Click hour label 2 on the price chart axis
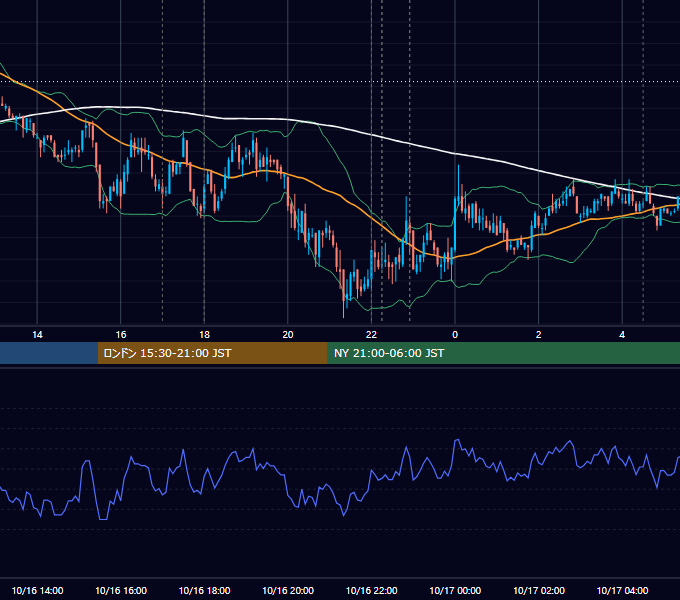This screenshot has height=600, width=680. click(539, 335)
